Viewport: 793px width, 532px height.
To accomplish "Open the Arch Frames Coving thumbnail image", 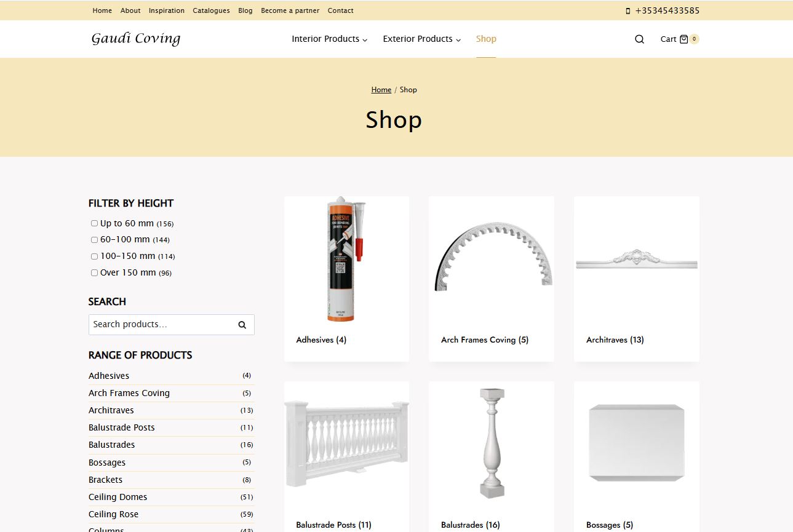I will tap(492, 259).
